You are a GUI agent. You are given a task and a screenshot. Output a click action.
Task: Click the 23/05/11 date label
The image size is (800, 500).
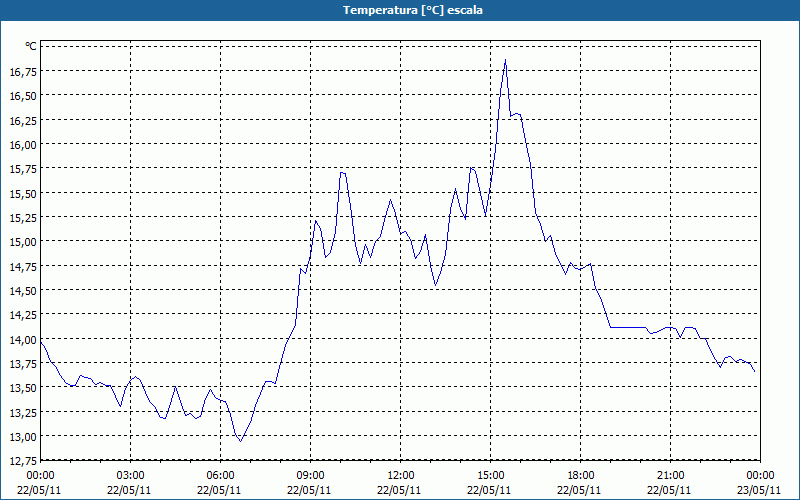click(x=759, y=490)
